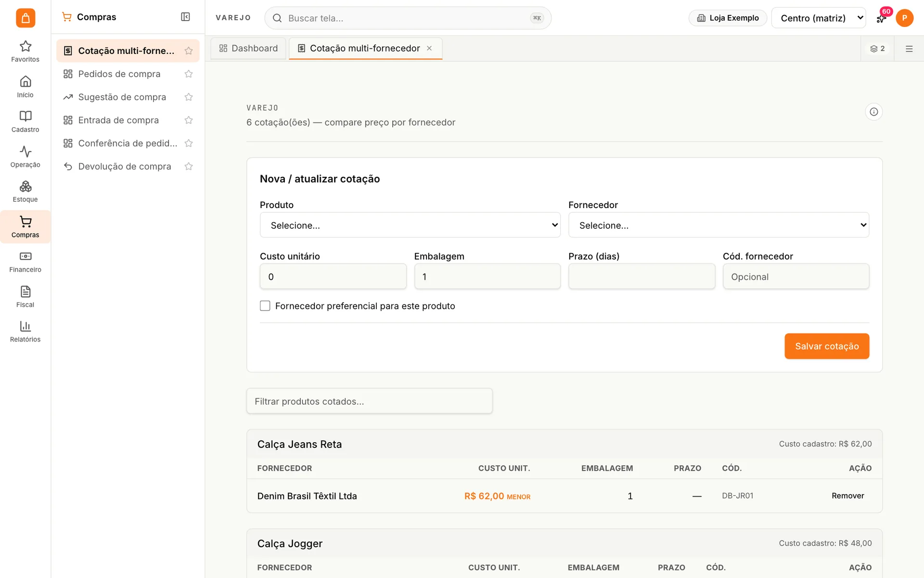Open the Centro (matriz) store dropdown
Image resolution: width=924 pixels, height=578 pixels.
[x=818, y=18]
